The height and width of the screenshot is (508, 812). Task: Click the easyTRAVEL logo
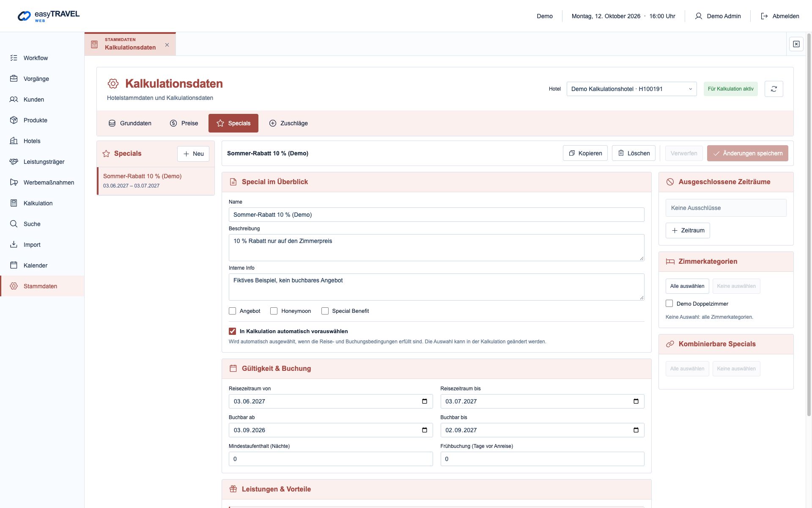(48, 16)
